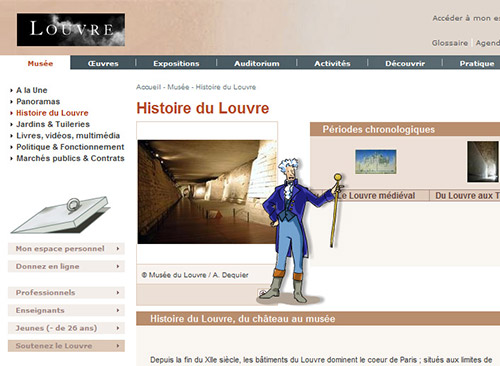500x366 pixels.
Task: Click arrow beside Soutenez le Louvre
Action: pos(118,346)
